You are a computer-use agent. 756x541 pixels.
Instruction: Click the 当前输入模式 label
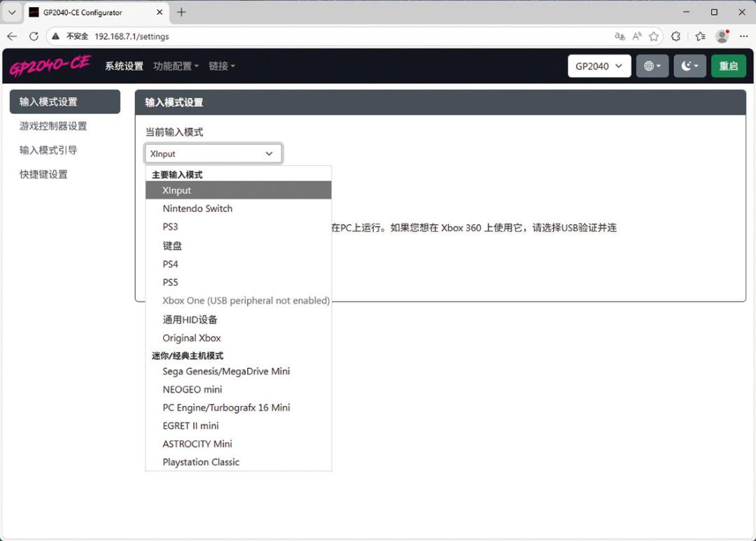(174, 132)
